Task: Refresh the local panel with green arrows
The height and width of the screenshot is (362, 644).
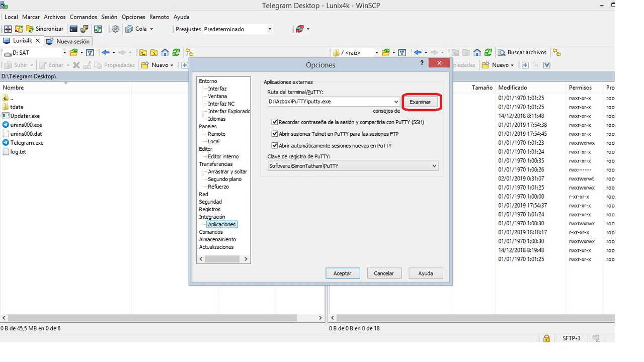Action: [x=176, y=52]
